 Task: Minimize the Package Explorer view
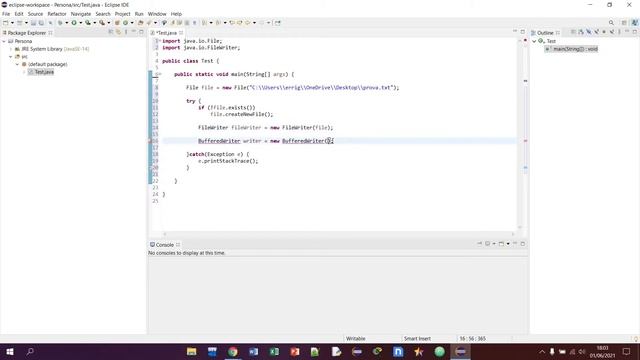point(133,32)
